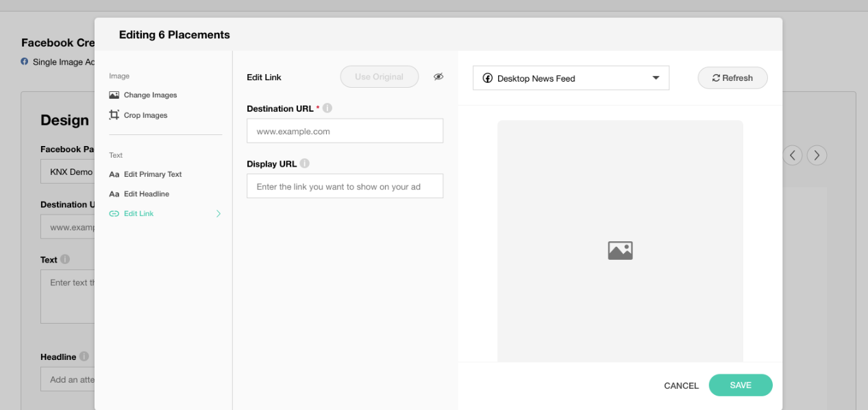Click the Display URL info icon
This screenshot has width=868, height=410.
[305, 164]
